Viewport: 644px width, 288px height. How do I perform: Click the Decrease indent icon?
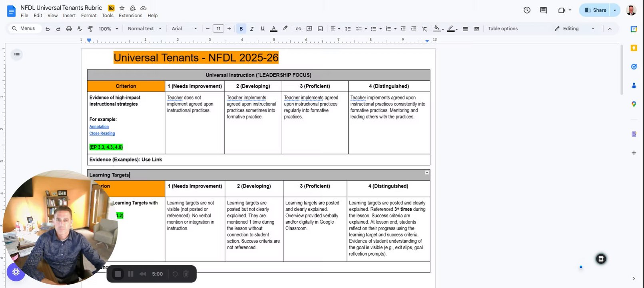click(403, 29)
